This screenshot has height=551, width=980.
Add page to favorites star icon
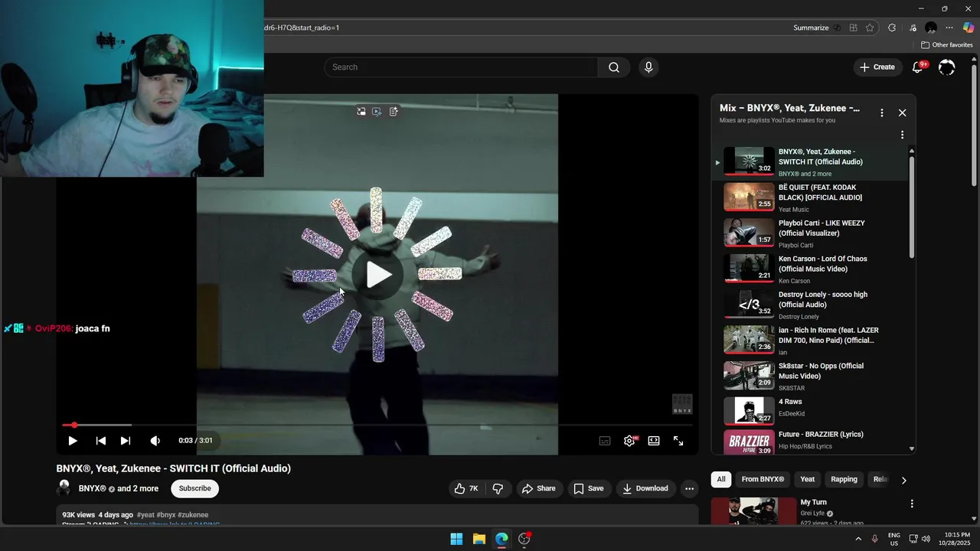870,28
